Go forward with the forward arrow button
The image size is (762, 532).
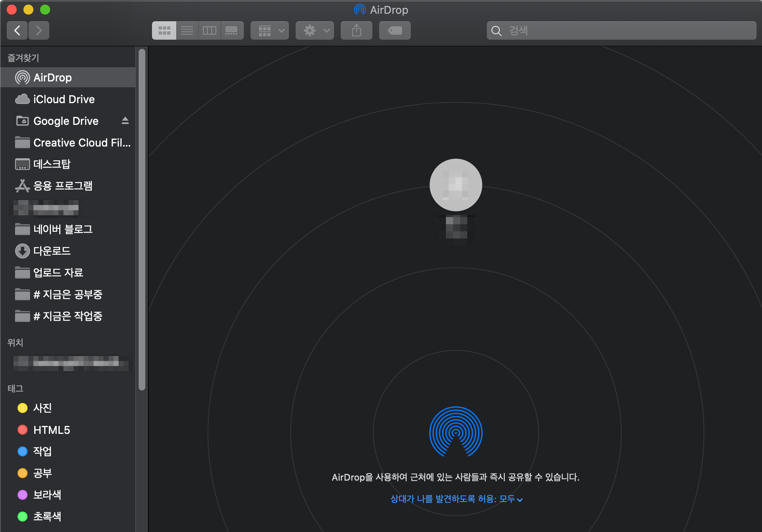tap(39, 30)
